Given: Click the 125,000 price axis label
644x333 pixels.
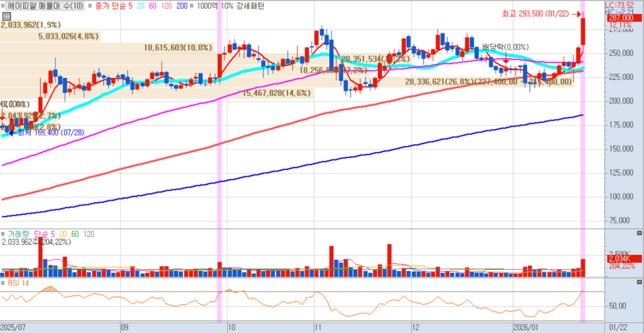Looking at the screenshot, I should click(x=620, y=172).
